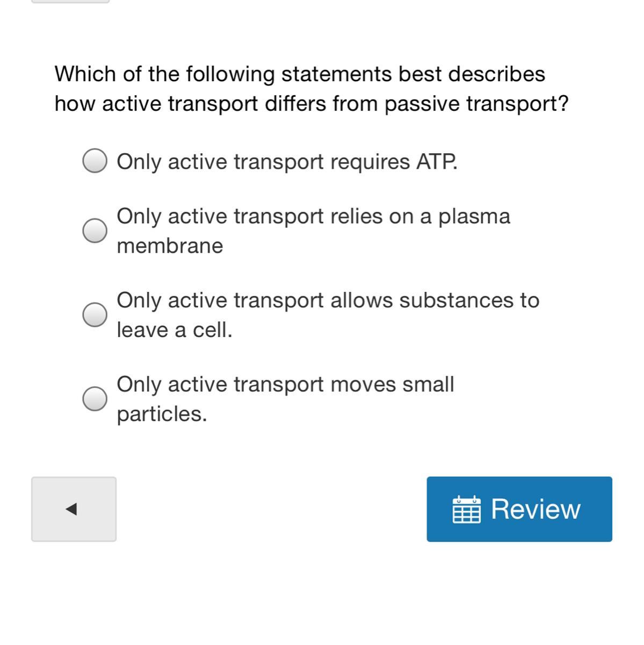Click the word 'particles.' in the fourth answer
This screenshot has width=644, height=645.
point(162,414)
